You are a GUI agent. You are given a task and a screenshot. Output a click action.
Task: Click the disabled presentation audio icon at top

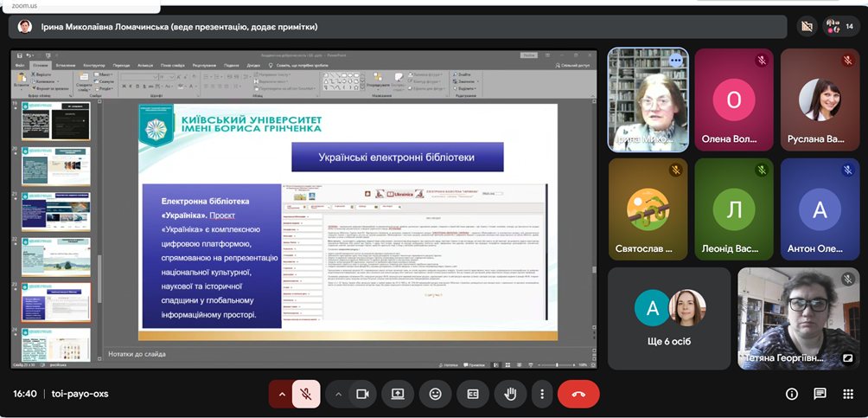point(807,27)
